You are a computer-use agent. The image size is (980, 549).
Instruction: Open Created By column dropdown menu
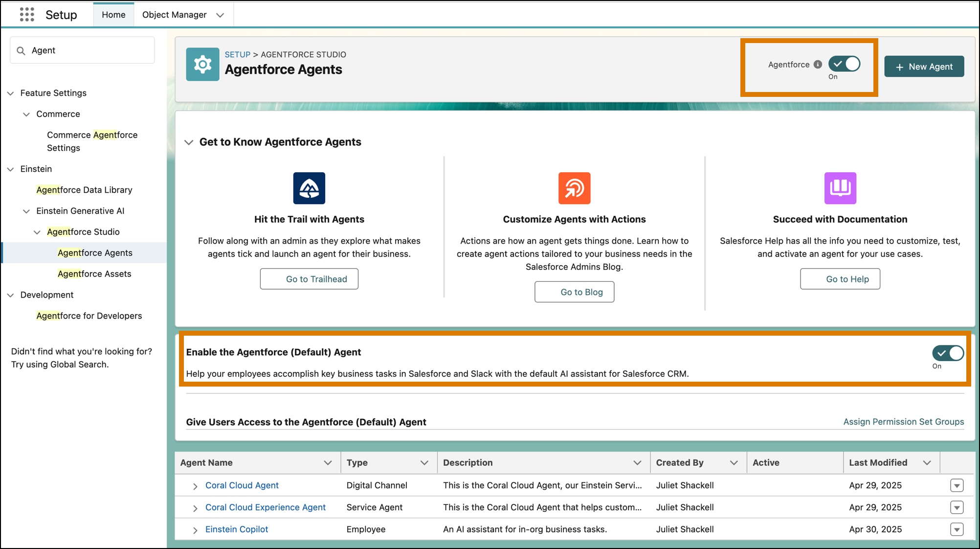pyautogui.click(x=734, y=463)
